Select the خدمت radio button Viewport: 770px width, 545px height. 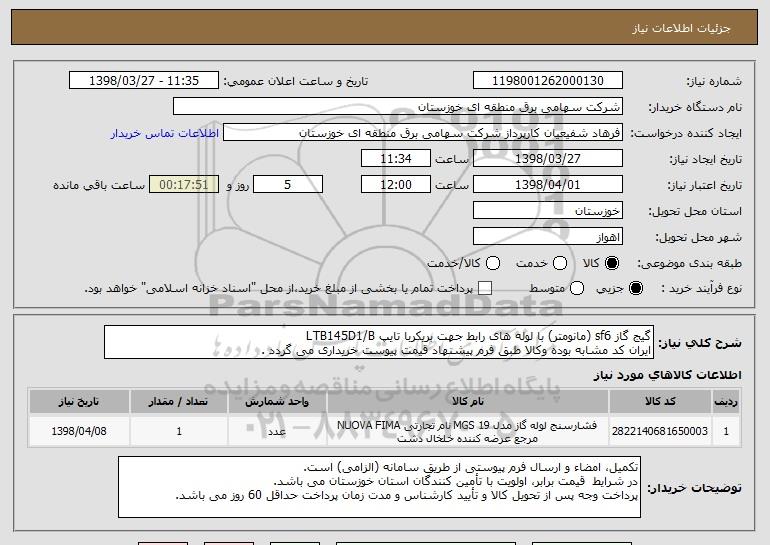tap(560, 263)
